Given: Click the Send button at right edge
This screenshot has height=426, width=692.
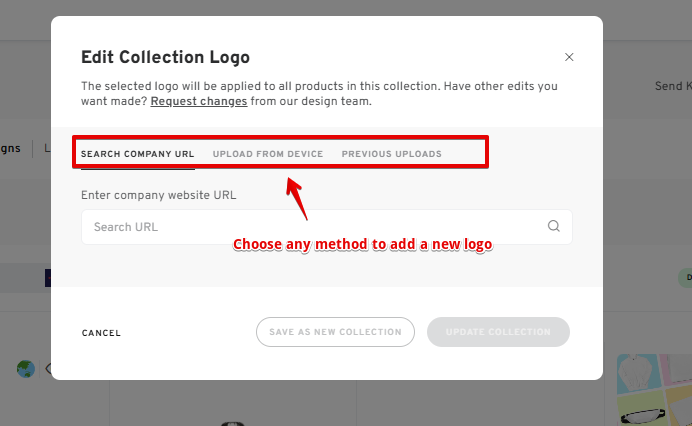Looking at the screenshot, I should (673, 86).
